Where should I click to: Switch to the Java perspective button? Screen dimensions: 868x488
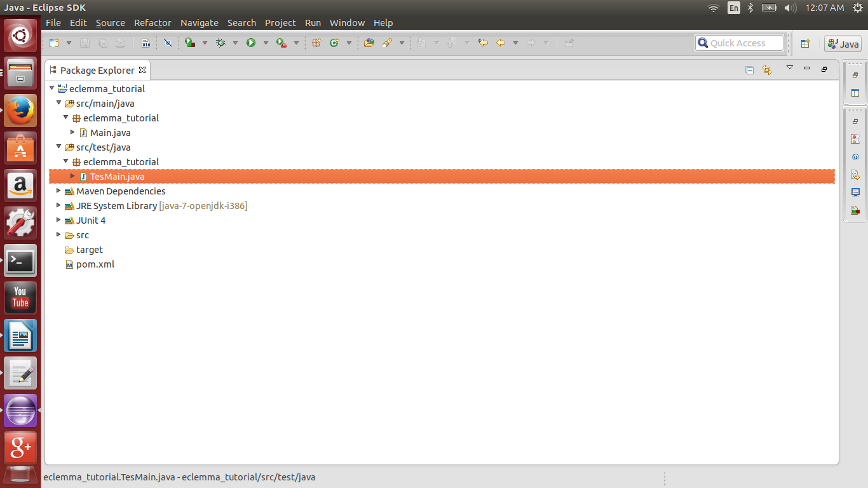[843, 44]
